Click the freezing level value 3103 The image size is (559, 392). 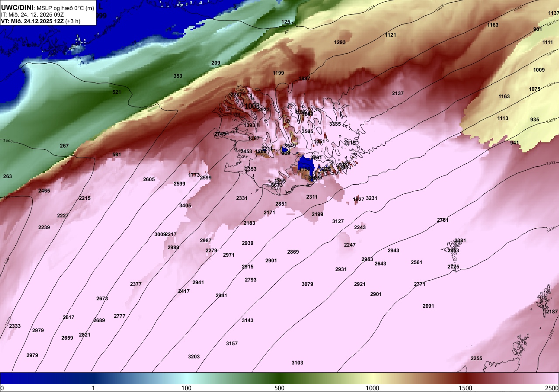click(297, 363)
